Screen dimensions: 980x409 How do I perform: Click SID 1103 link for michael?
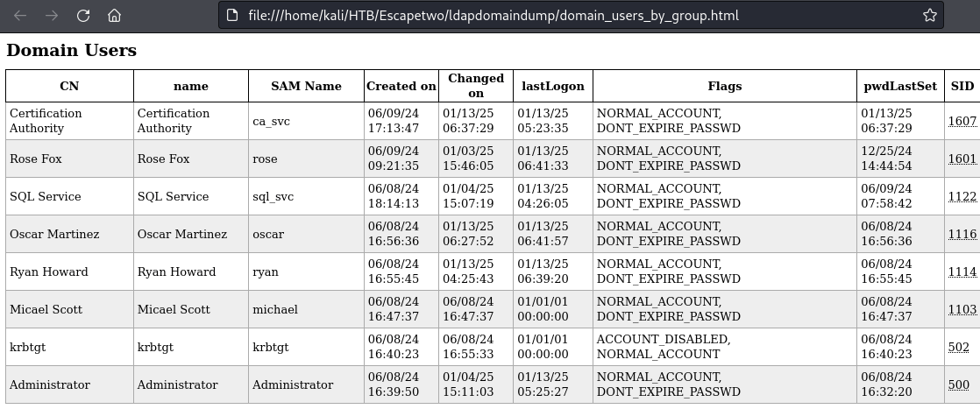click(962, 309)
